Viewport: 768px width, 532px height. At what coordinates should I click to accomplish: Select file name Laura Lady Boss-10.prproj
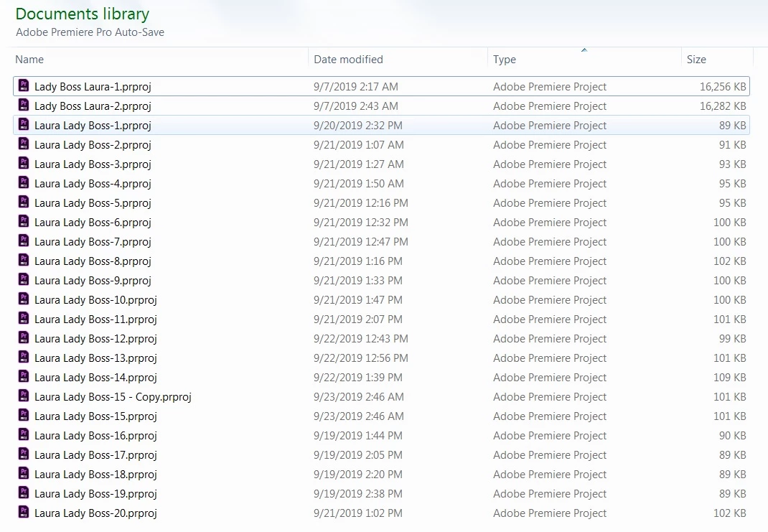tap(95, 300)
